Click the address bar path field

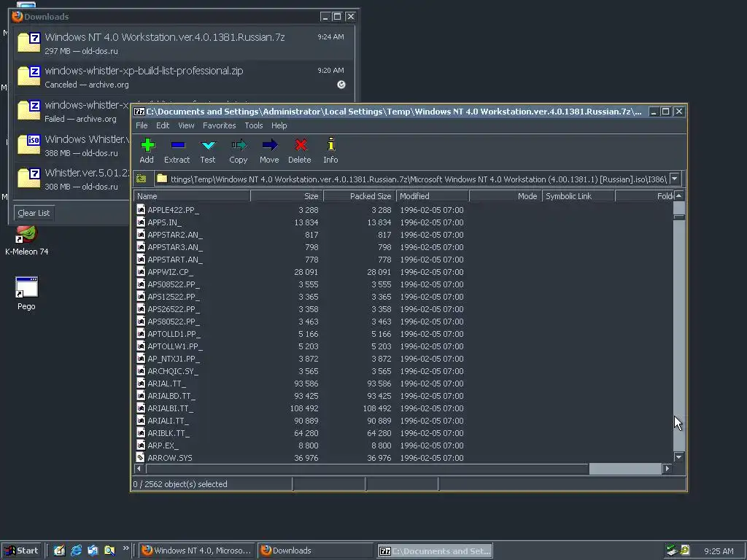tap(411, 179)
